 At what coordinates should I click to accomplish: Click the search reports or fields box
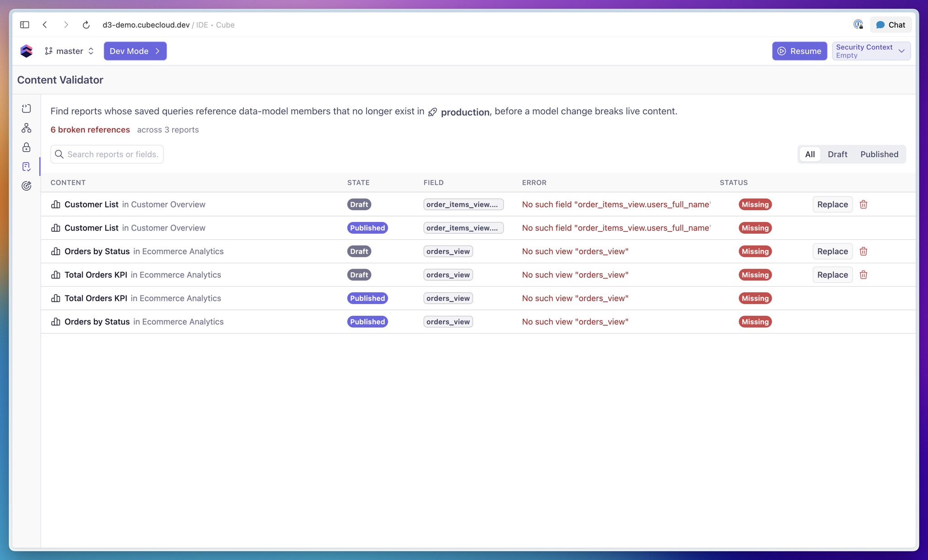pos(107,154)
